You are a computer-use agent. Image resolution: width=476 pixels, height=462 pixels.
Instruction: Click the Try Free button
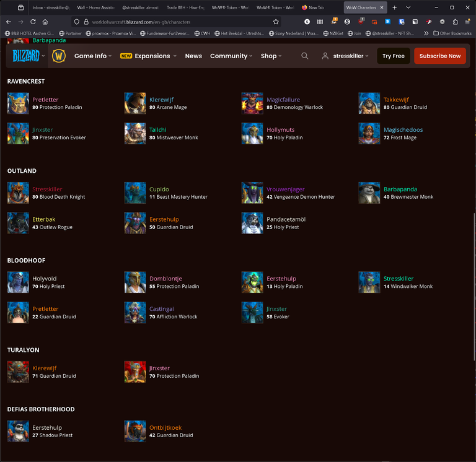click(x=394, y=56)
